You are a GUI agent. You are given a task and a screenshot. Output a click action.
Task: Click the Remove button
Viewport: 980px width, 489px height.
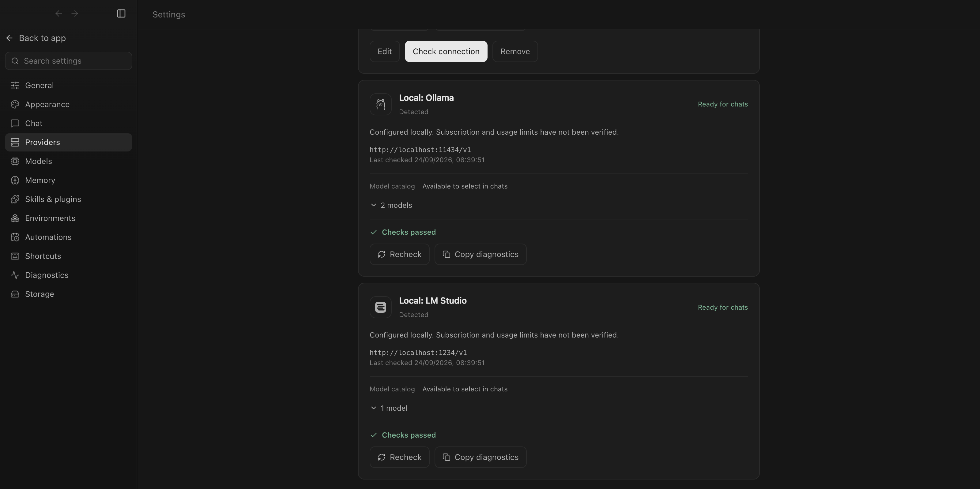pos(515,51)
